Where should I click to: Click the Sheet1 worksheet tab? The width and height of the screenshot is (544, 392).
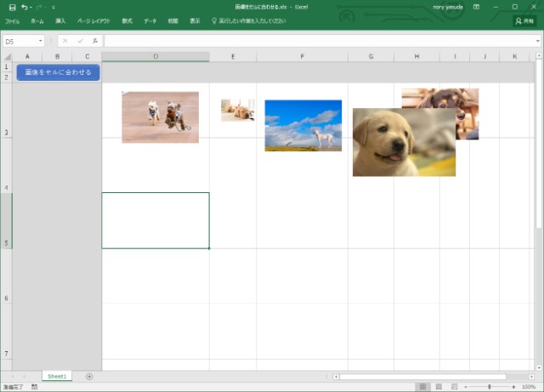tap(57, 376)
